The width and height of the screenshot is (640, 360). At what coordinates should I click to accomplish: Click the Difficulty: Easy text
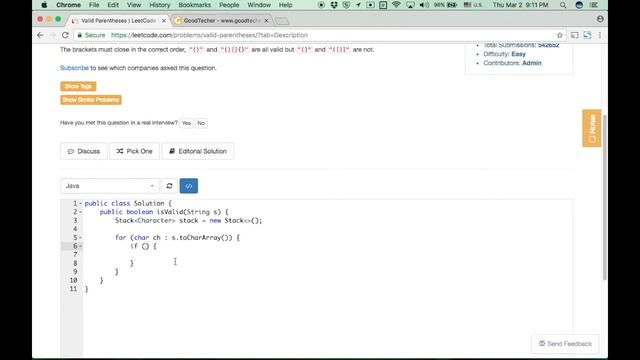click(504, 54)
